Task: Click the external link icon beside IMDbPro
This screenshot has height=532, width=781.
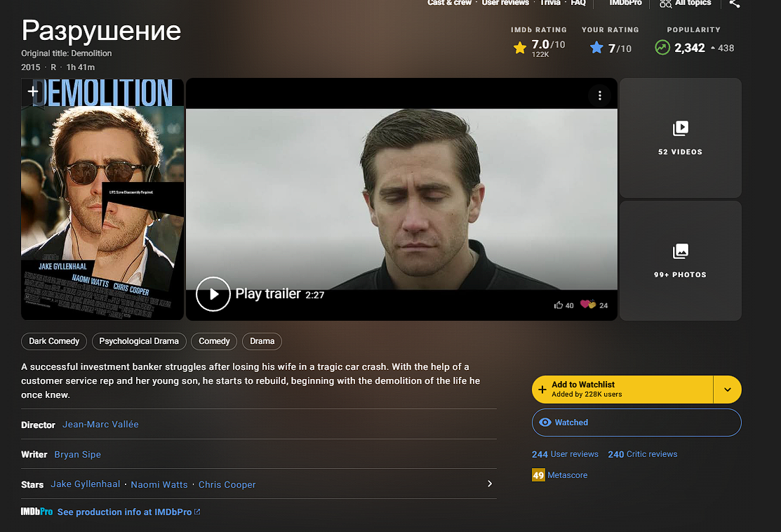Action: 197,512
